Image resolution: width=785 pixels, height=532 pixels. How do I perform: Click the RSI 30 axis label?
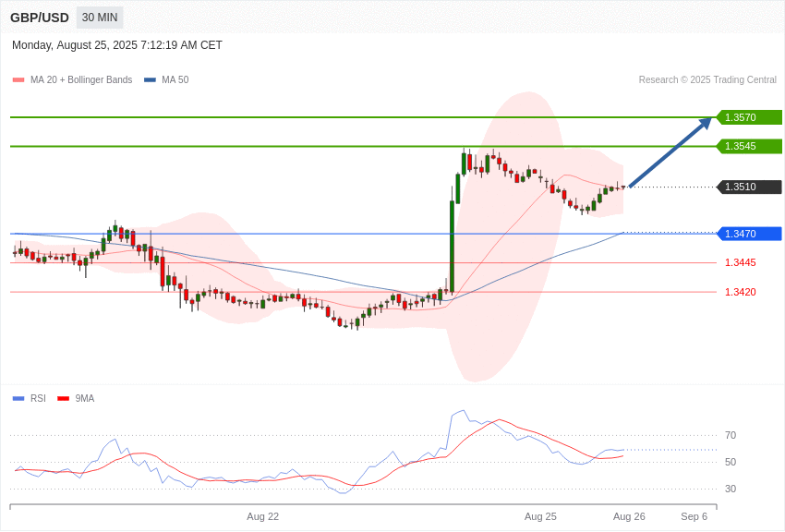coord(731,489)
